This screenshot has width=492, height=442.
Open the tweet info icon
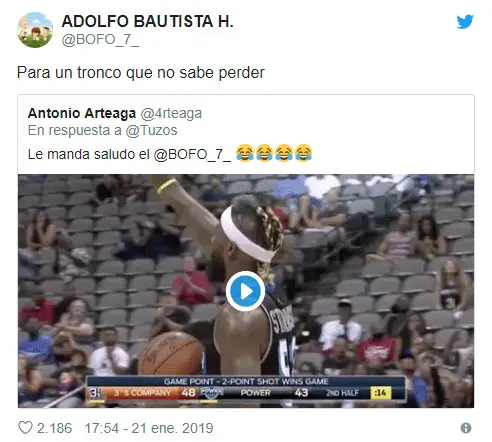coord(466,428)
